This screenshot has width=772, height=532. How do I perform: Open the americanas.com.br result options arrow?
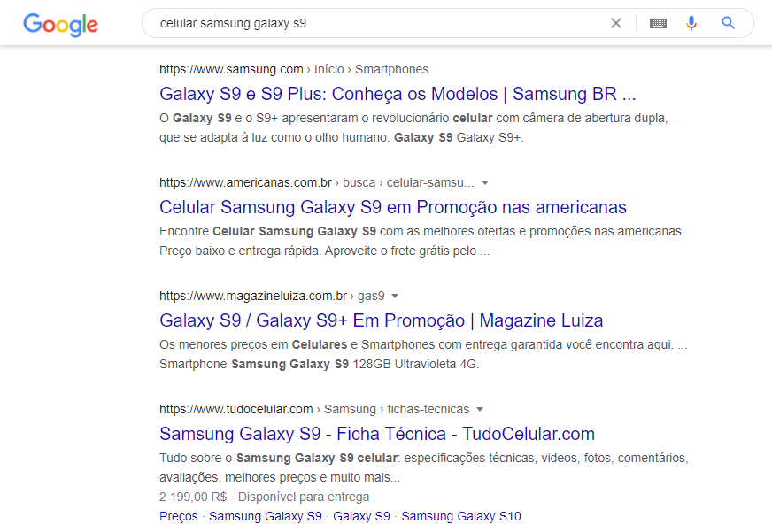point(485,182)
